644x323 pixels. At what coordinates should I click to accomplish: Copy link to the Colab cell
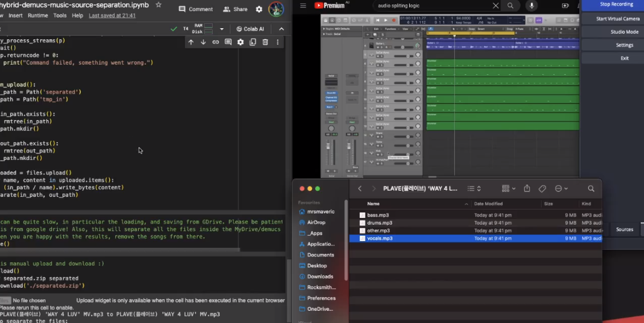coord(215,42)
